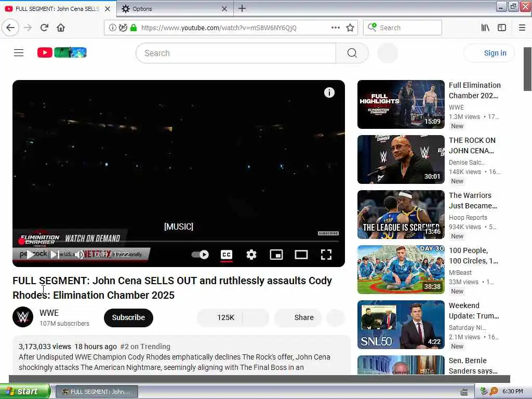Open the Weekend Update SNL50 thumbnail
Viewport: 532px width, 399px height.
401,325
